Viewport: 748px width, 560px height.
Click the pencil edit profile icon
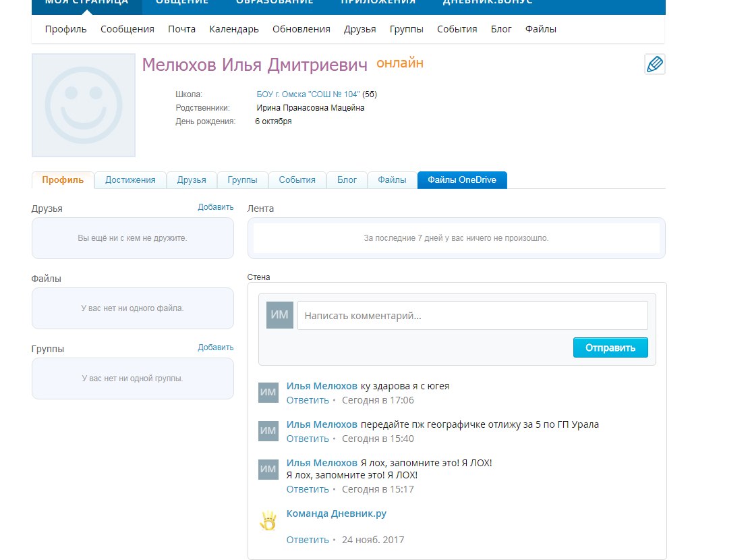[x=654, y=64]
